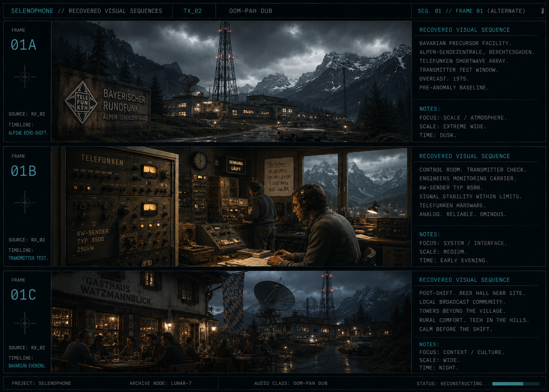The image size is (549, 392).
Task: Click the crosshair icon in frame 01B
Action: coord(25,202)
